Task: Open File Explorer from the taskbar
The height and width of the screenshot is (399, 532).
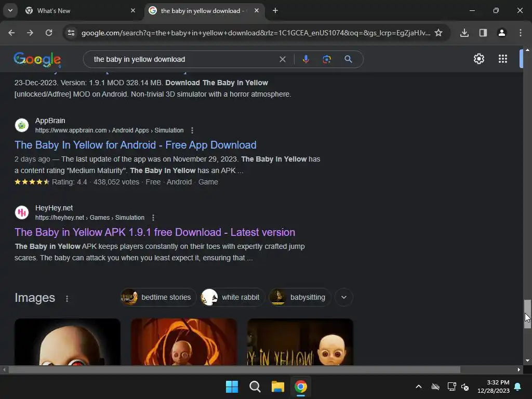Action: pyautogui.click(x=277, y=387)
